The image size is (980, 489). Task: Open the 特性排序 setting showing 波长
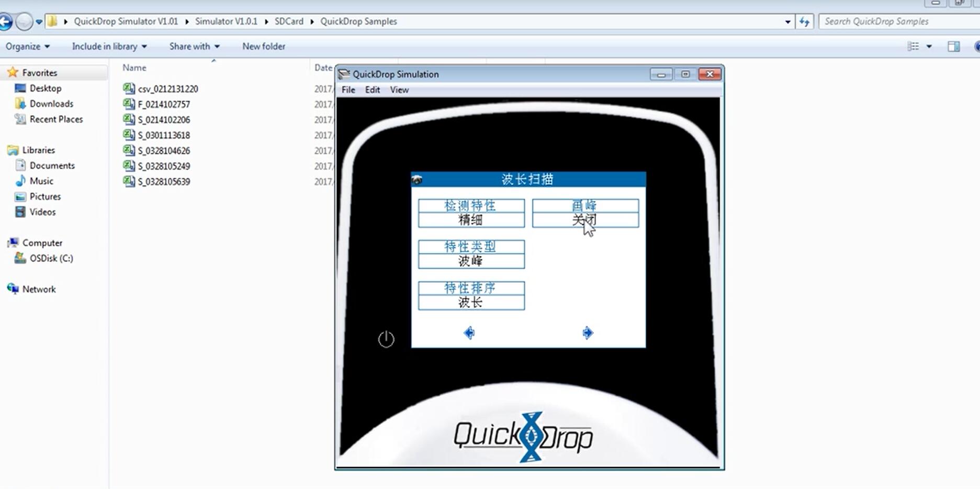coord(471,295)
